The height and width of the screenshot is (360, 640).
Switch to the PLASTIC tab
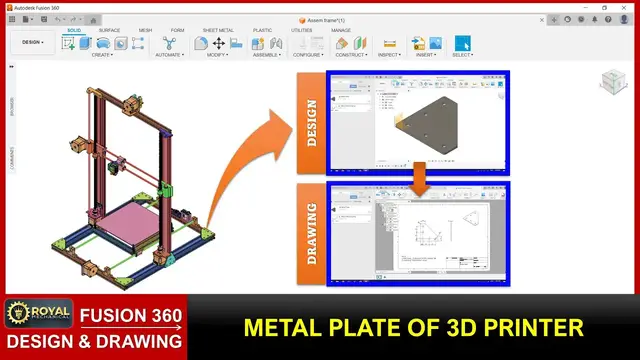click(262, 30)
